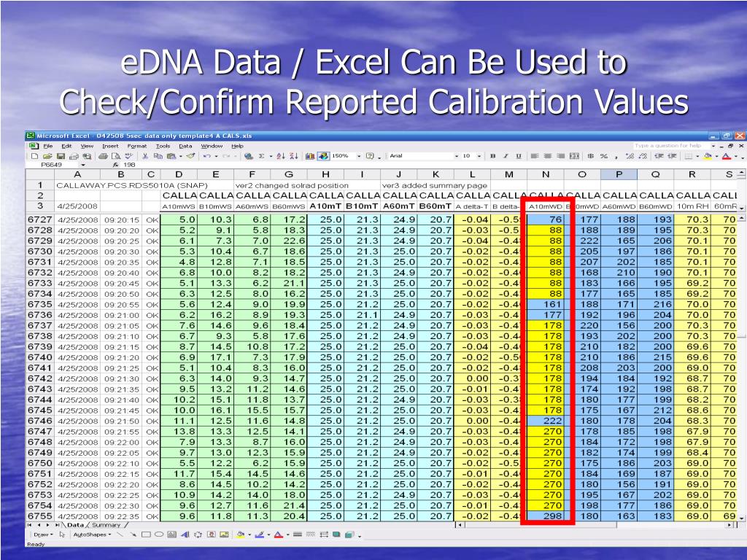This screenshot has height=560, width=747.
Task: Open the Zoom 150% dropdown
Action: click(x=359, y=156)
